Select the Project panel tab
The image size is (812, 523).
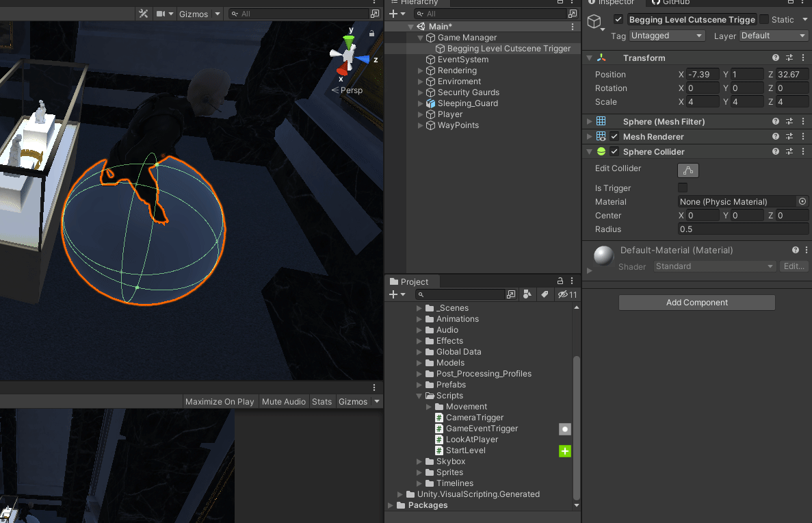(x=411, y=281)
